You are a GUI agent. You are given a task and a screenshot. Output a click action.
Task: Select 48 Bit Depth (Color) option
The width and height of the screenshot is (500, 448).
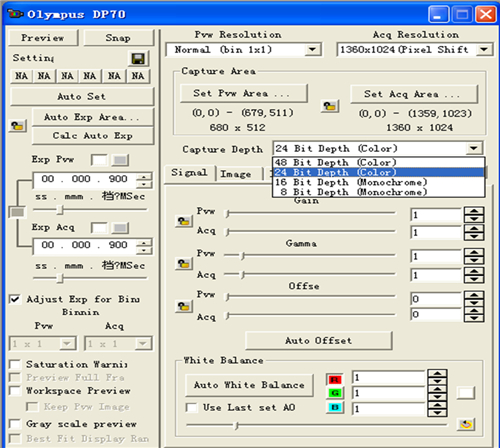(378, 163)
